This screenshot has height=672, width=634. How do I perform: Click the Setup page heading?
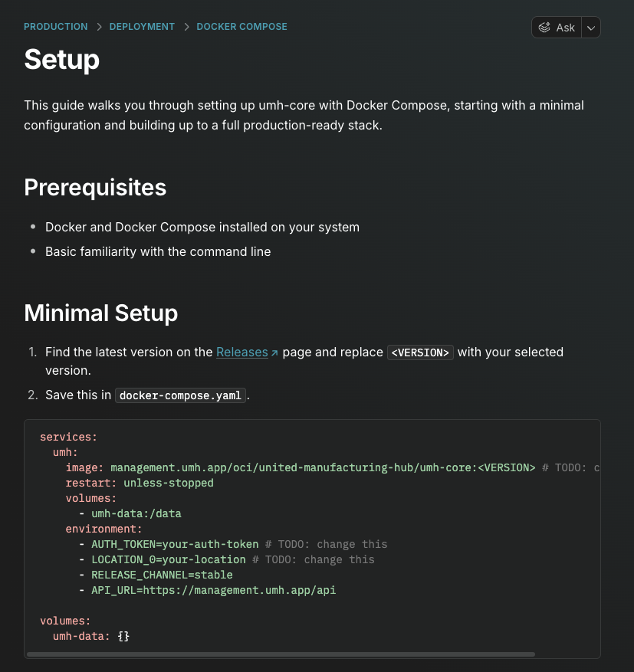pos(61,60)
